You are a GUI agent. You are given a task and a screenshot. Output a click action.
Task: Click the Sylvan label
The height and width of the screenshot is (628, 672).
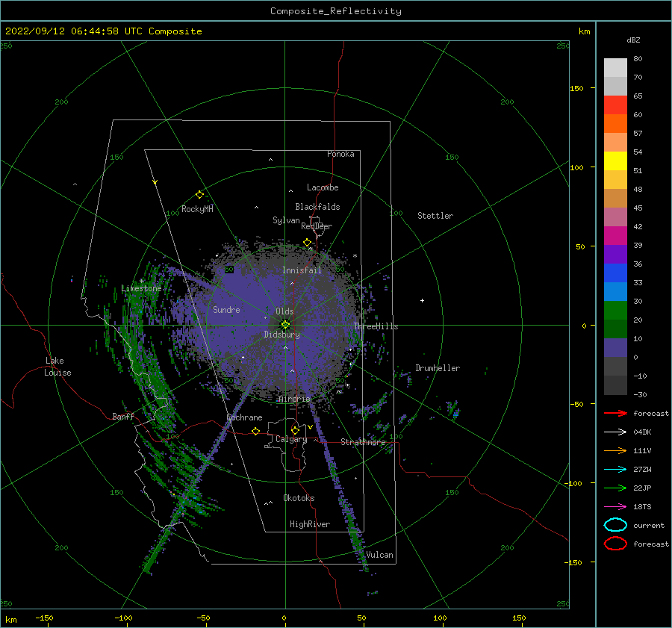[x=286, y=220]
